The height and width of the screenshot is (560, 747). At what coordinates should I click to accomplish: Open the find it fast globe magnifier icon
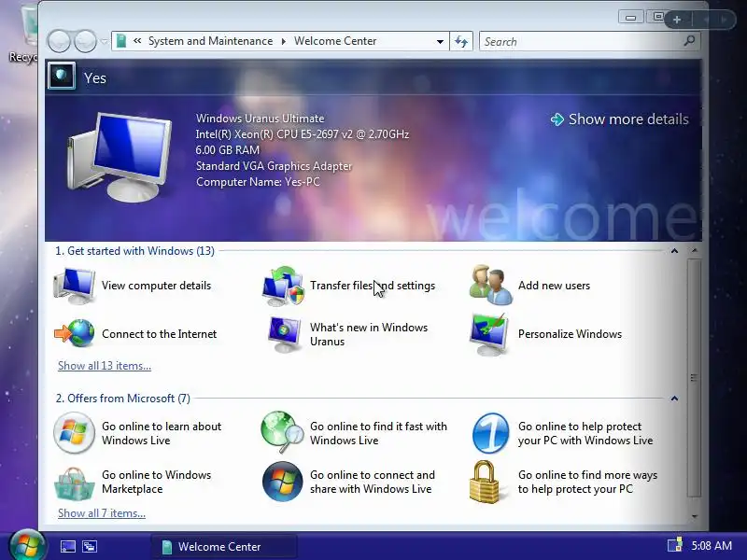(283, 432)
